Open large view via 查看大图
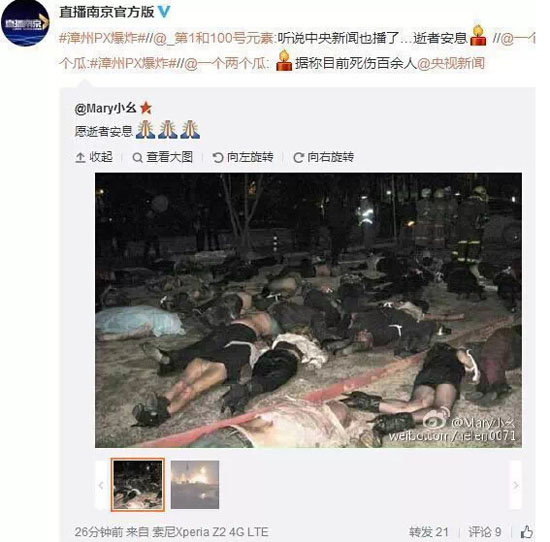 click(x=163, y=157)
